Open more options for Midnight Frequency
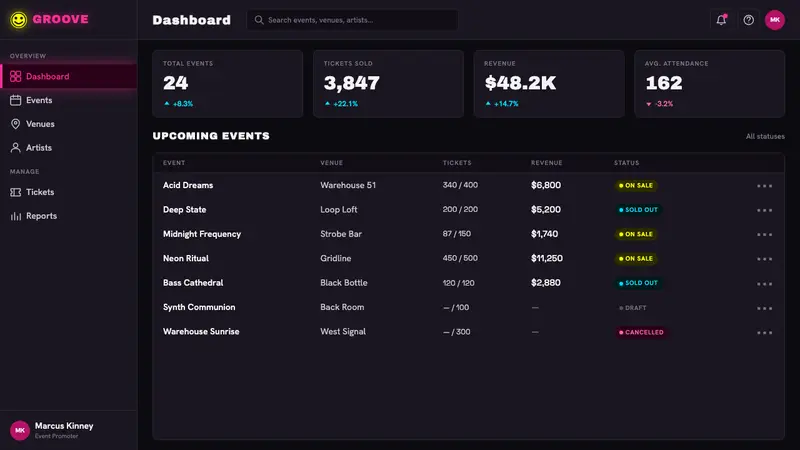This screenshot has width=800, height=450. click(764, 235)
